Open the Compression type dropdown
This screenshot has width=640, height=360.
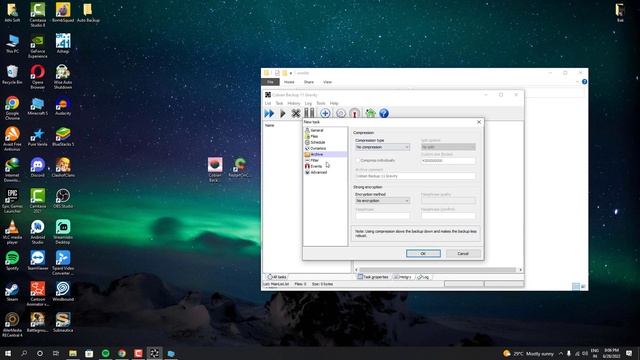[382, 147]
